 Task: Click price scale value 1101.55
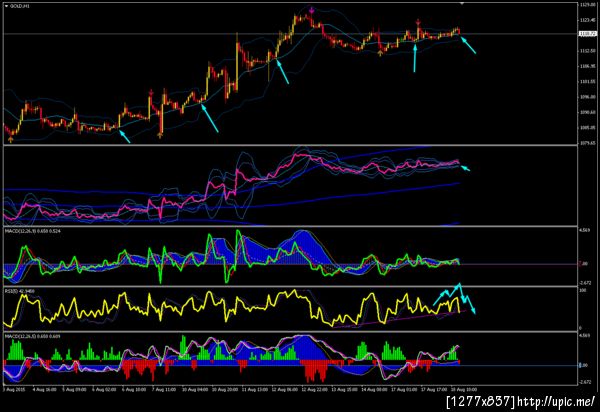(588, 81)
